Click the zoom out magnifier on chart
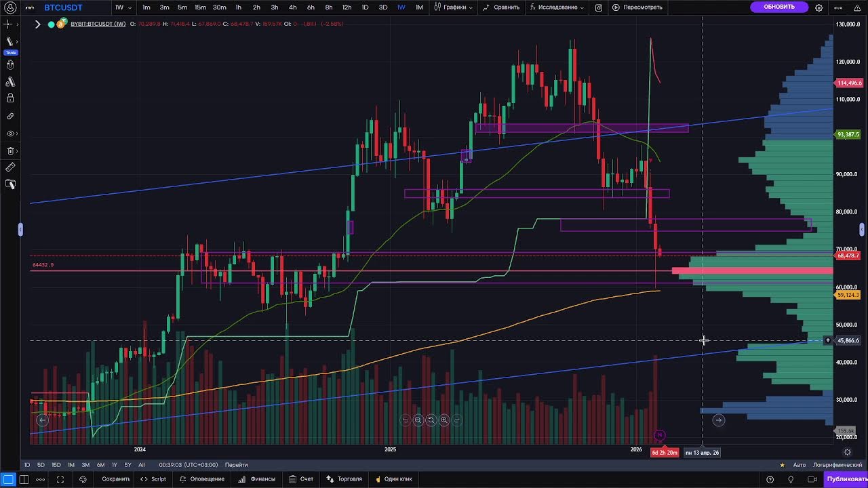This screenshot has height=488, width=868. pyautogui.click(x=418, y=420)
